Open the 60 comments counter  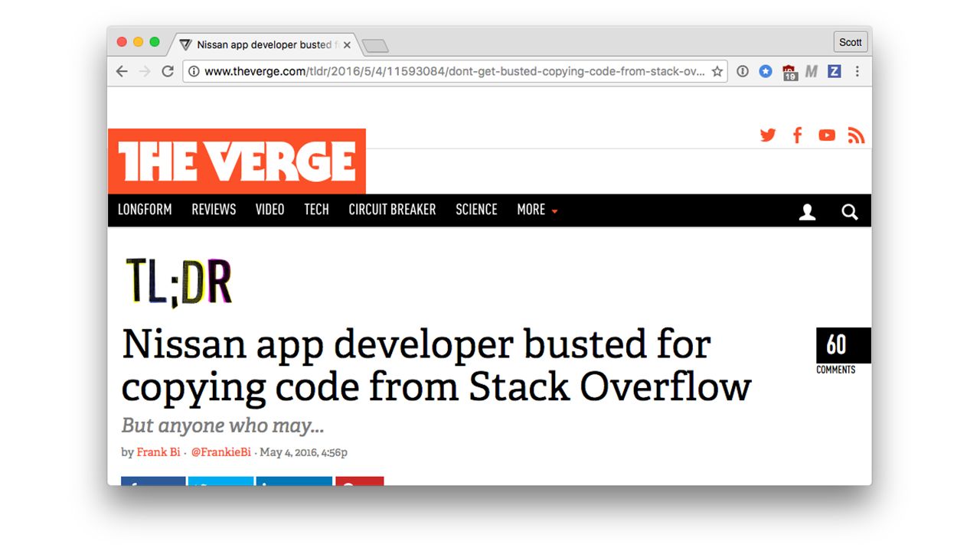click(843, 352)
